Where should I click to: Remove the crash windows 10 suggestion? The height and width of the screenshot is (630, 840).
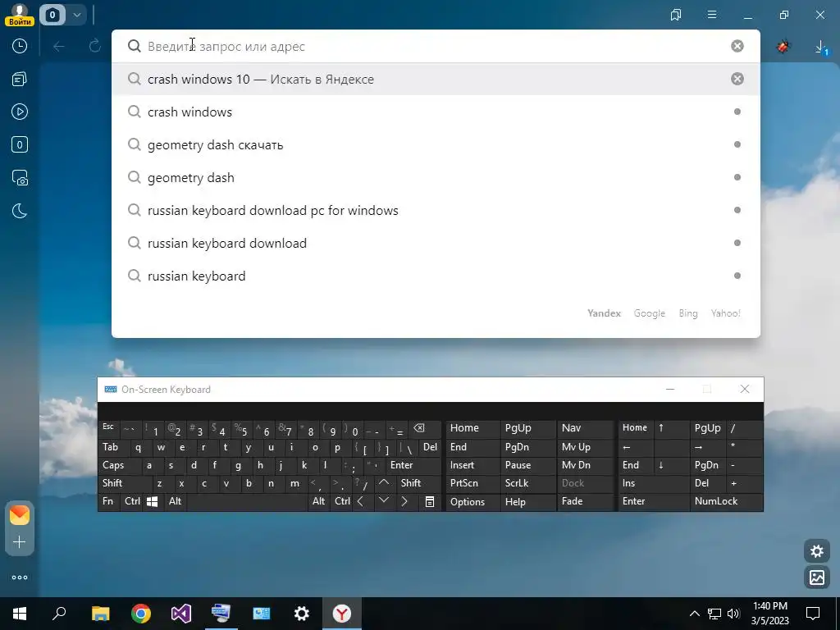pos(737,79)
